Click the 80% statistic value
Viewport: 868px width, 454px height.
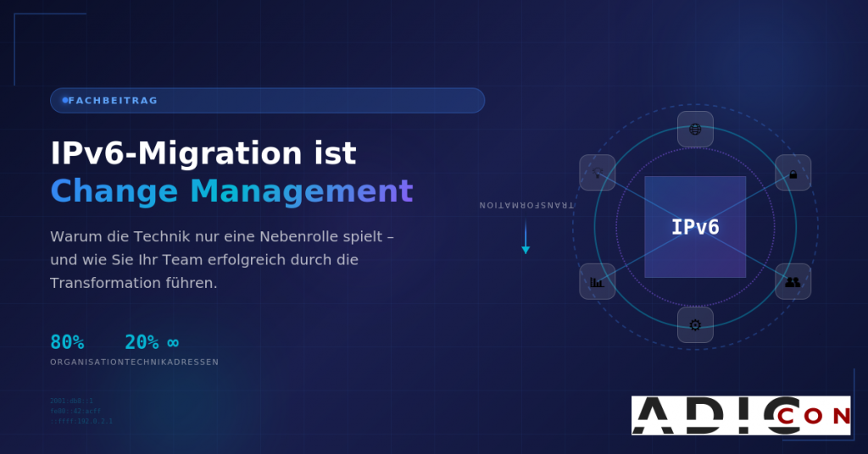[67, 342]
